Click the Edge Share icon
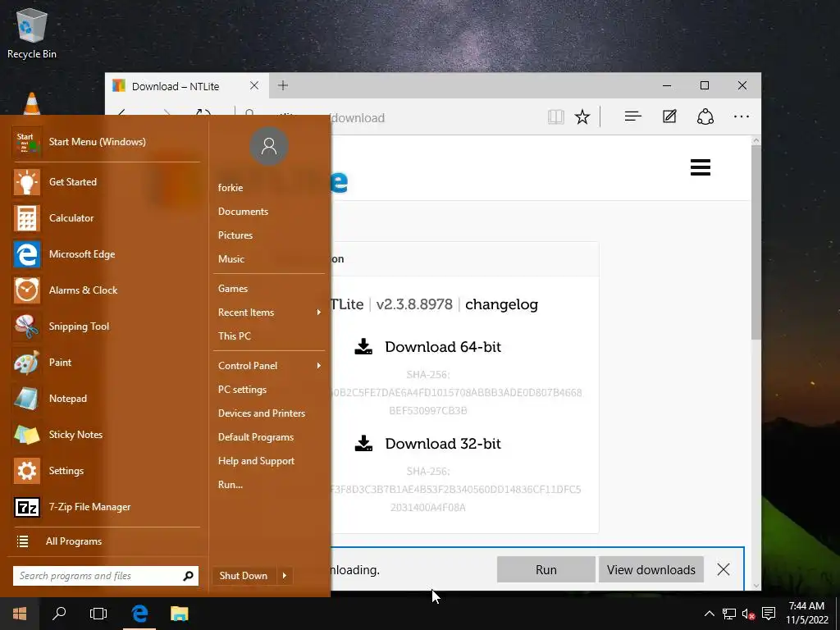The width and height of the screenshot is (840, 630). [705, 116]
